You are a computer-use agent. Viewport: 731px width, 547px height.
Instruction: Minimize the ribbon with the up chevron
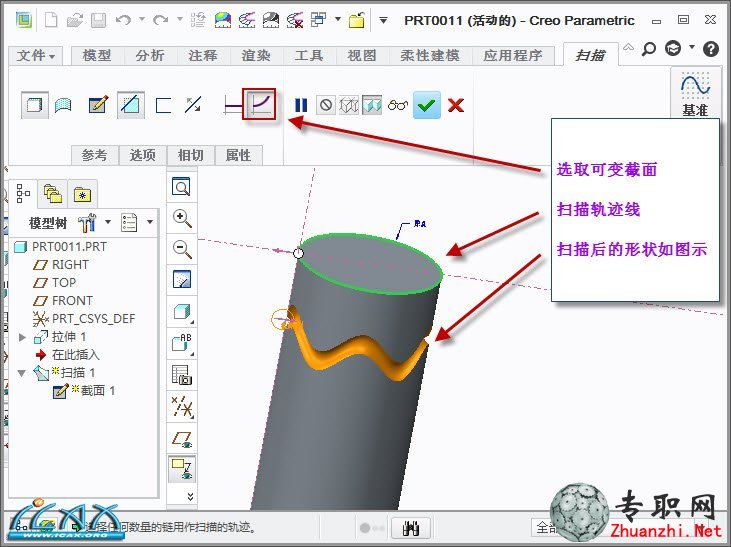(628, 47)
